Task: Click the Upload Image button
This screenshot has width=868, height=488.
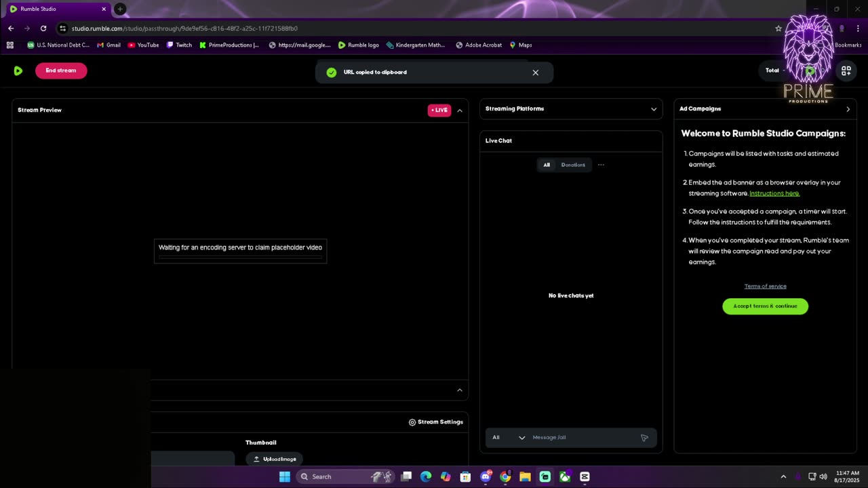Action: pos(274,459)
